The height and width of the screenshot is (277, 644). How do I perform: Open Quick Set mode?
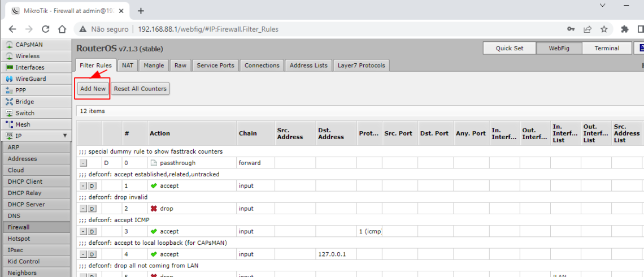tap(510, 48)
